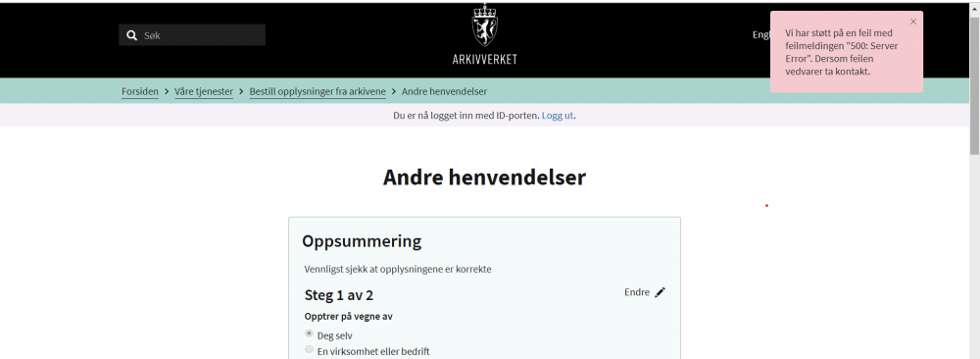The height and width of the screenshot is (359, 980).
Task: Select the Deg selv radio button
Action: tap(309, 333)
